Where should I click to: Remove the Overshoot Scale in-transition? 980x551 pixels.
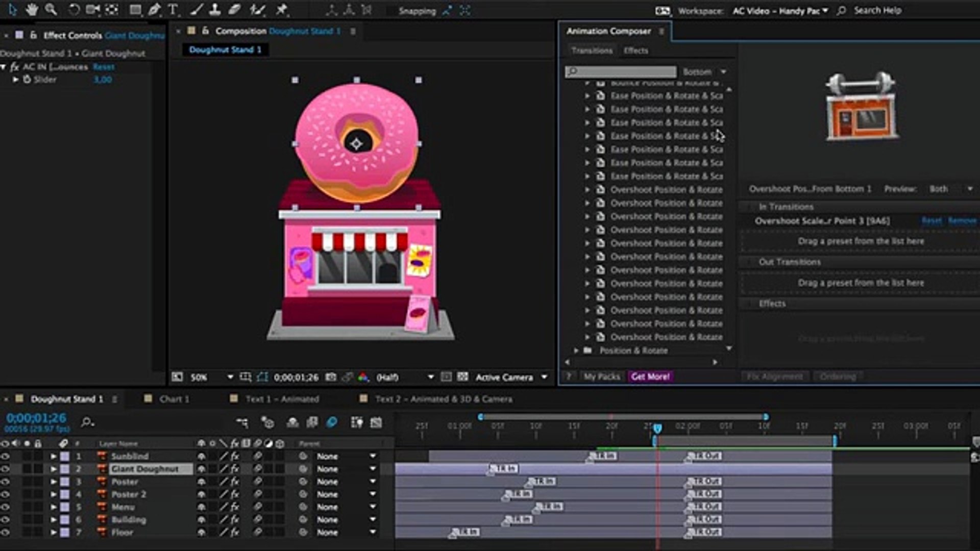click(x=962, y=220)
